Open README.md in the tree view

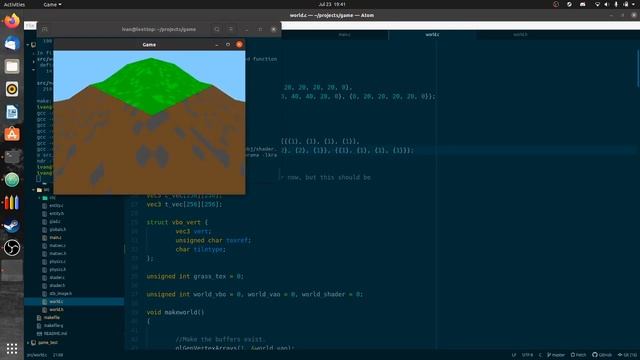tap(55, 333)
